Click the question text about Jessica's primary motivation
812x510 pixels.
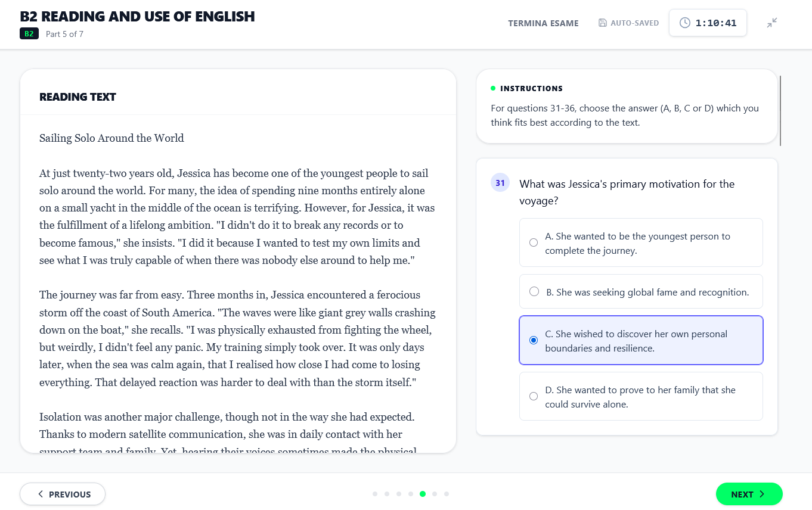pyautogui.click(x=627, y=192)
